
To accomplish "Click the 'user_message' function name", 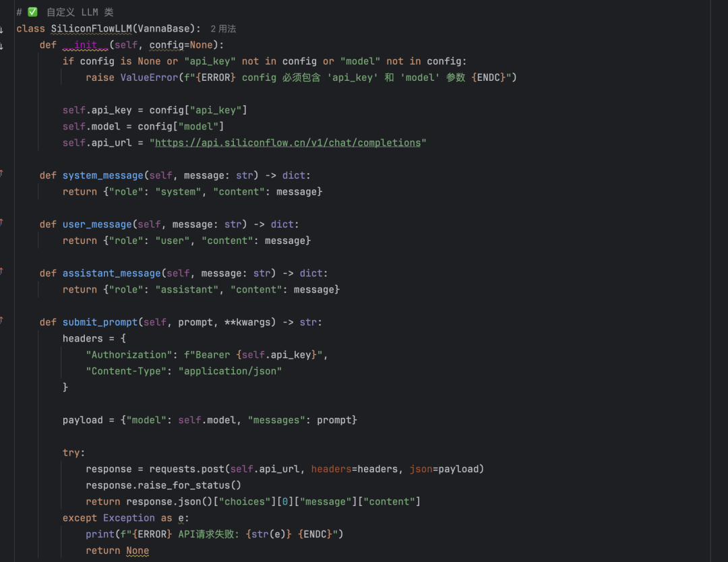I will [x=97, y=224].
